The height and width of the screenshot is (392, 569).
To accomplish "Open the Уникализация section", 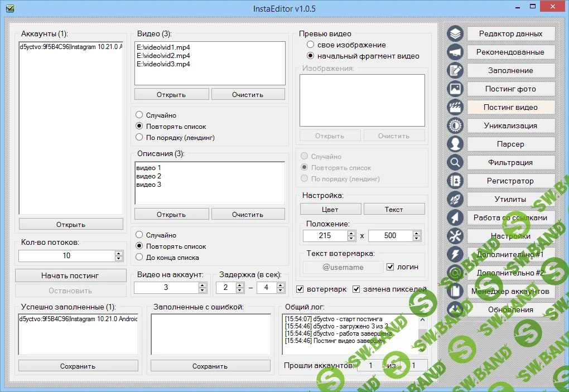I will pos(510,126).
